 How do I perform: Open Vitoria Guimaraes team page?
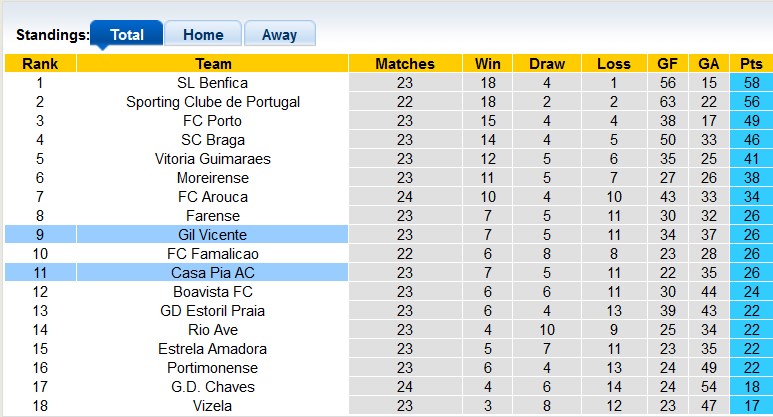212,159
